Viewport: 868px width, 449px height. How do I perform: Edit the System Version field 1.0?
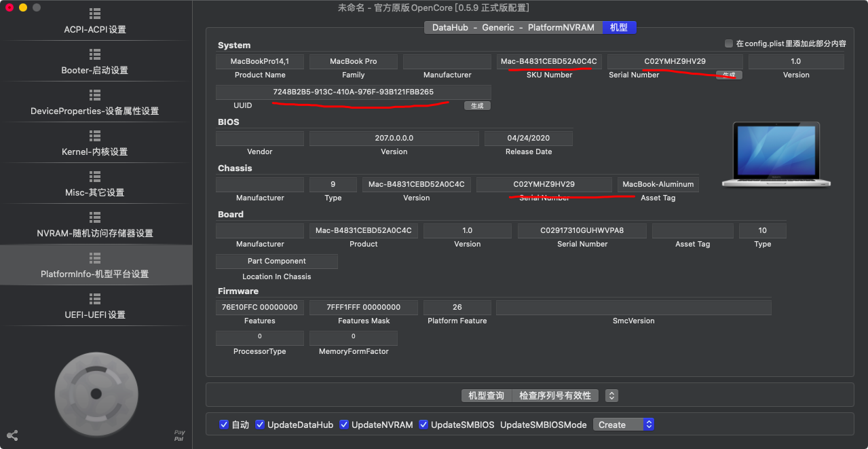(796, 61)
